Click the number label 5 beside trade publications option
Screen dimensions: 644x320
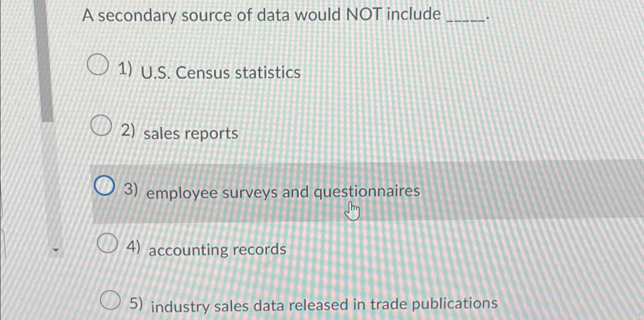137,303
